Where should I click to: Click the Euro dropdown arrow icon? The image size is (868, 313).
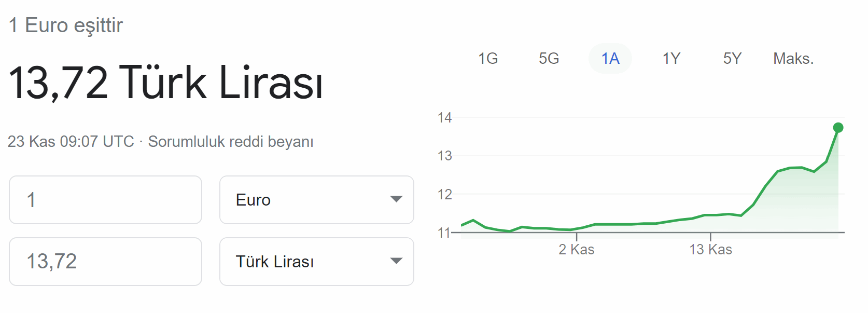396,199
